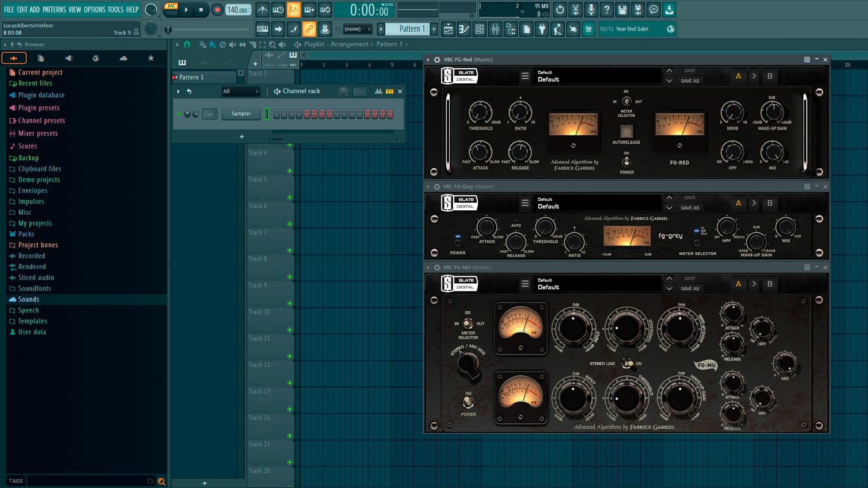Click the Year End Sale news bar
Image resolution: width=868 pixels, height=488 pixels.
coord(637,29)
